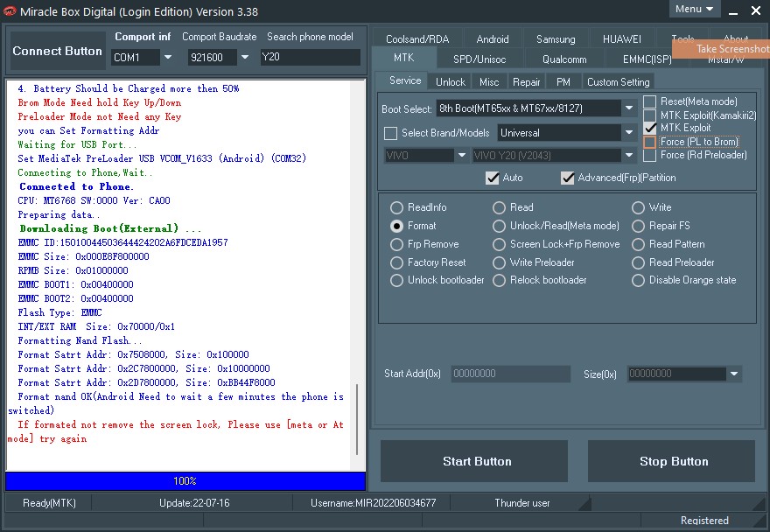The height and width of the screenshot is (532, 770).
Task: Open the SPD/Unisoc tab
Action: click(479, 59)
